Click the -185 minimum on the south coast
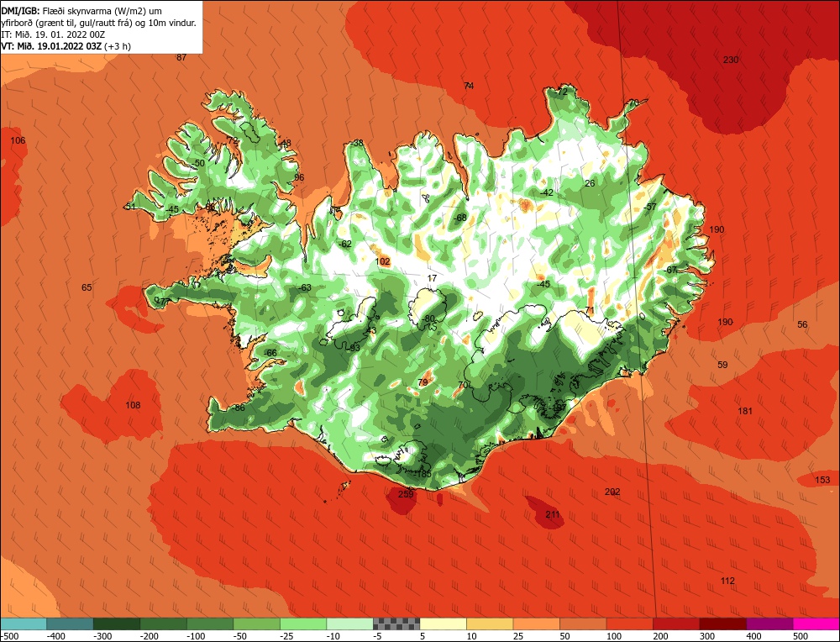Viewport: 840px width, 642px height. coord(423,474)
